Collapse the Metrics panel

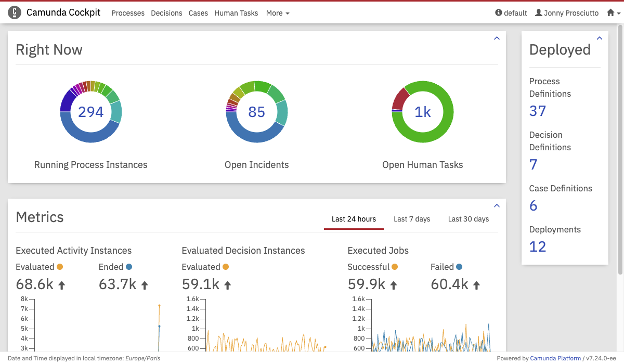[x=497, y=206]
